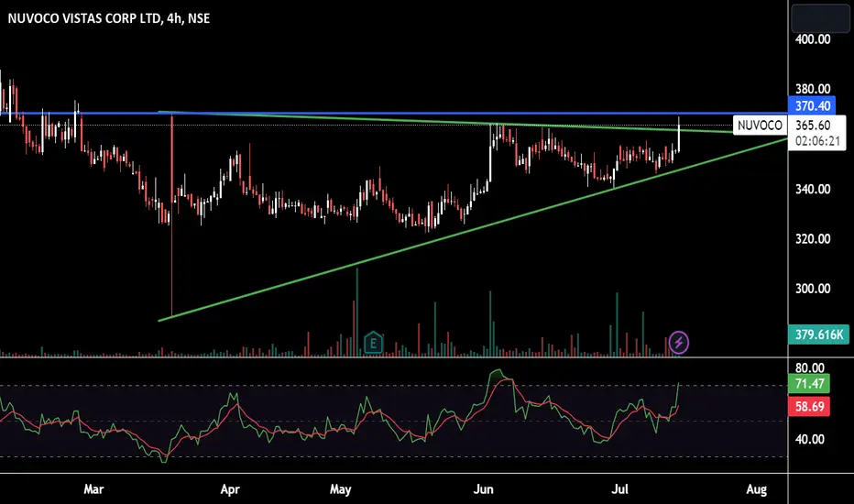Click the 40.00 RSI axis label

(809, 439)
